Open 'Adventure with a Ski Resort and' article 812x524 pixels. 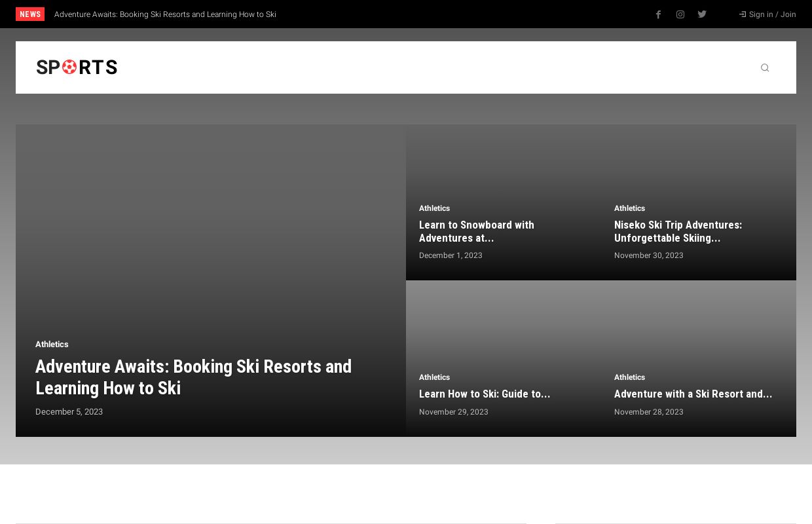coord(693,394)
